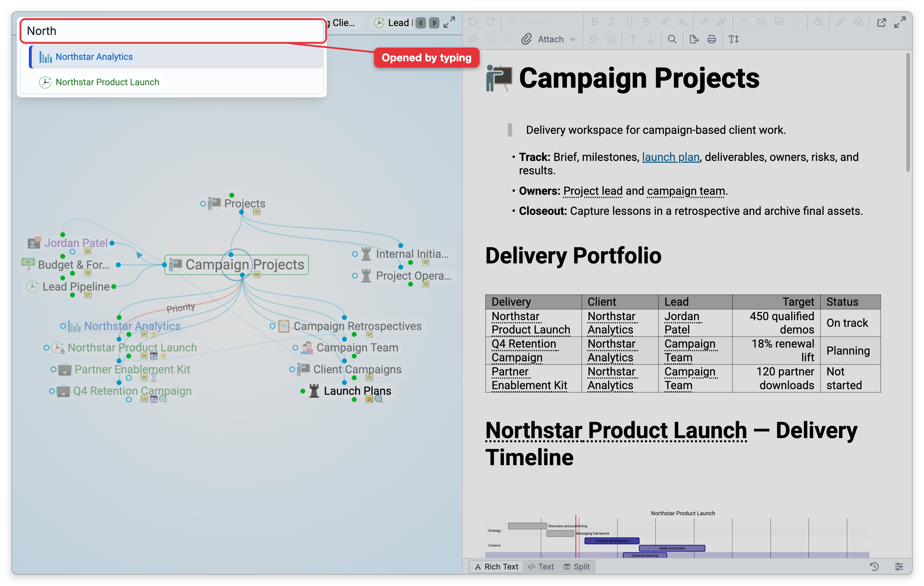Image resolution: width=924 pixels, height=586 pixels.
Task: Open the Northstar Product Launch heading link
Action: pyautogui.click(x=616, y=430)
